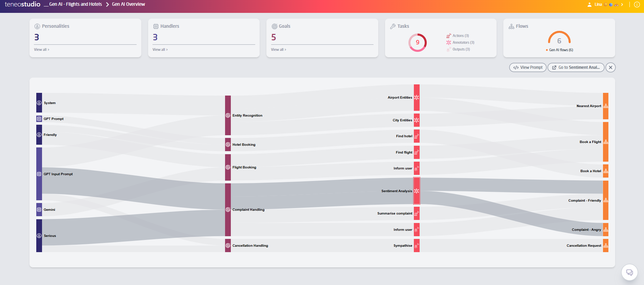Expand the Lina user menu chevron
The image size is (644, 285).
622,4
